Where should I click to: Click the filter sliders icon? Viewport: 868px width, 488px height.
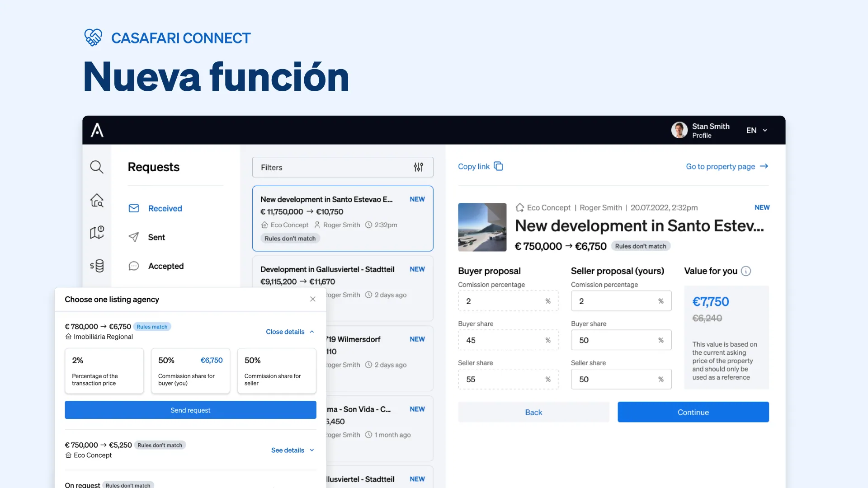[418, 167]
